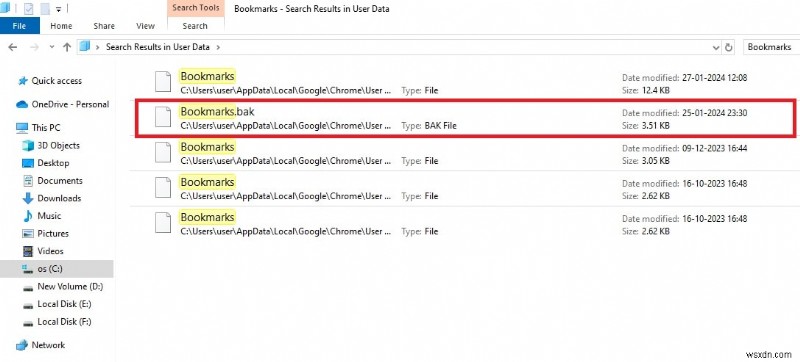Click the OneDrive cloud icon
The height and width of the screenshot is (362, 800).
[x=22, y=105]
